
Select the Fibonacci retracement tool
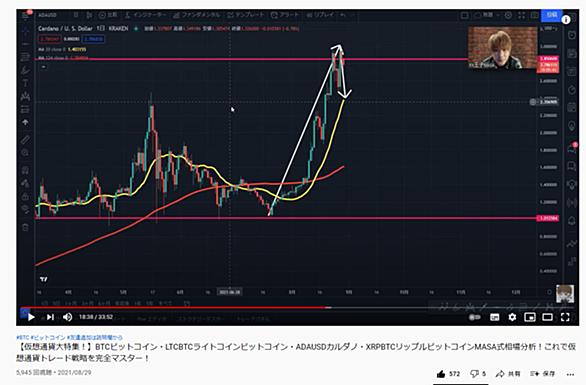[25, 57]
